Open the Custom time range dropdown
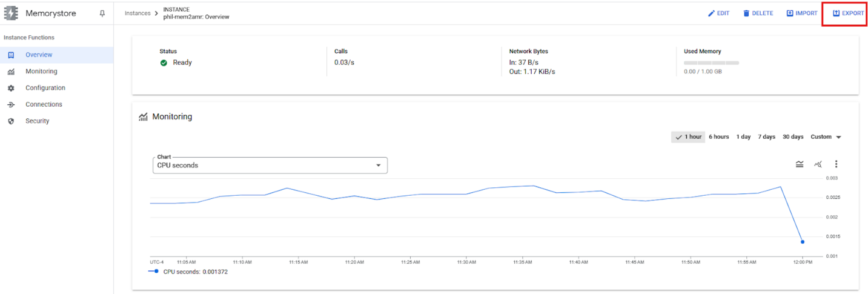Image resolution: width=868 pixels, height=294 pixels. [x=826, y=137]
